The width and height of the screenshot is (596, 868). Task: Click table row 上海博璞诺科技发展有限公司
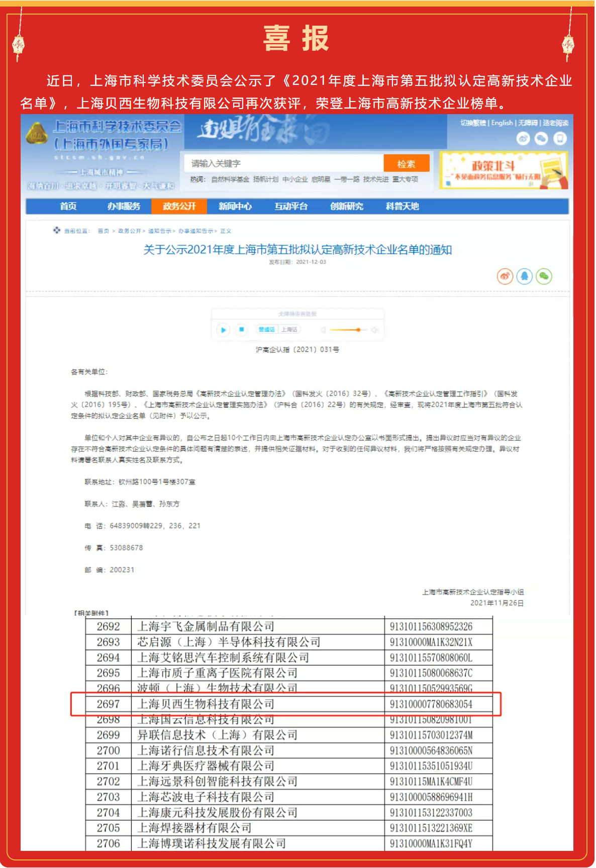(289, 843)
